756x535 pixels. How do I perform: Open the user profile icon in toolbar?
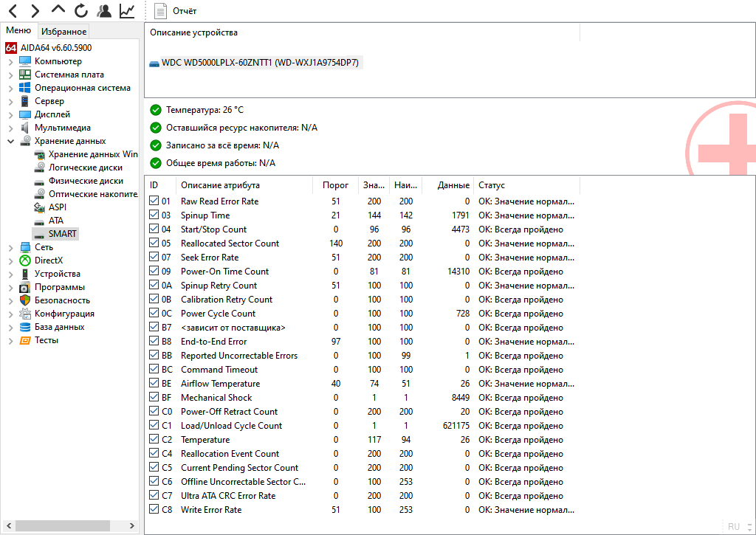103,10
